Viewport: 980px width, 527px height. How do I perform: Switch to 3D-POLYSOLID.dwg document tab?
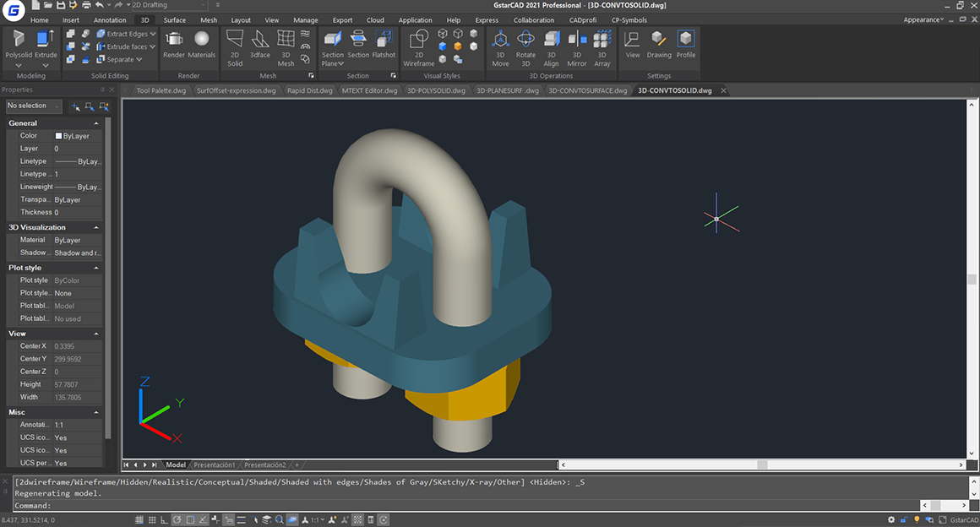(436, 90)
